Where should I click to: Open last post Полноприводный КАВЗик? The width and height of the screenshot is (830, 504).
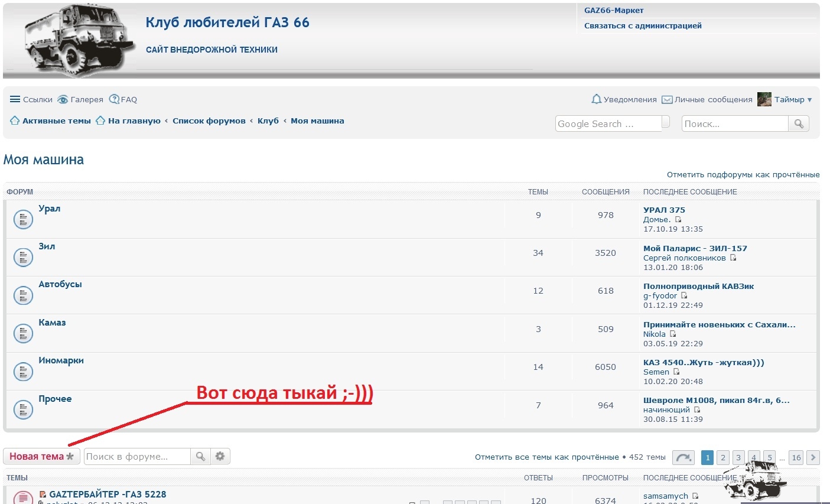click(698, 286)
